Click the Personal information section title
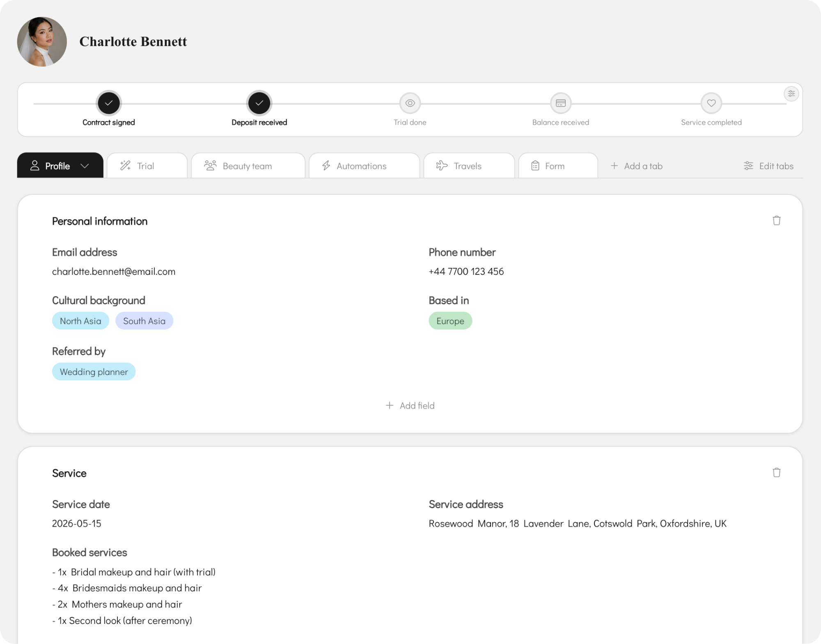The height and width of the screenshot is (644, 821). (100, 222)
